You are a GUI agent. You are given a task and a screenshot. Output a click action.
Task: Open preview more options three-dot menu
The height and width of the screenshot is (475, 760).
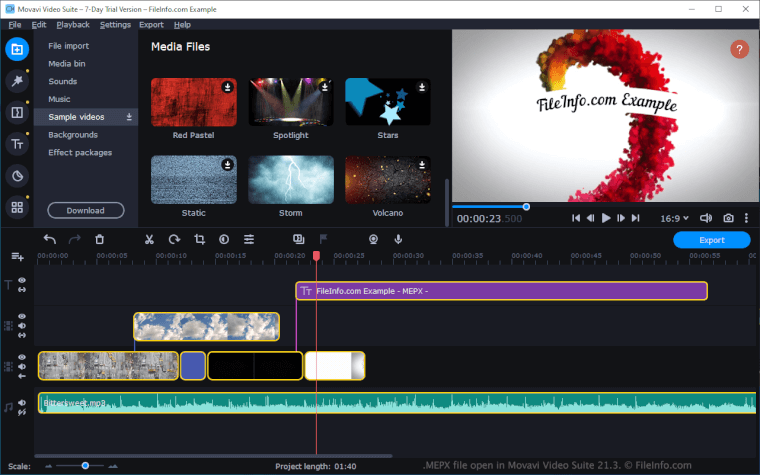pos(748,218)
